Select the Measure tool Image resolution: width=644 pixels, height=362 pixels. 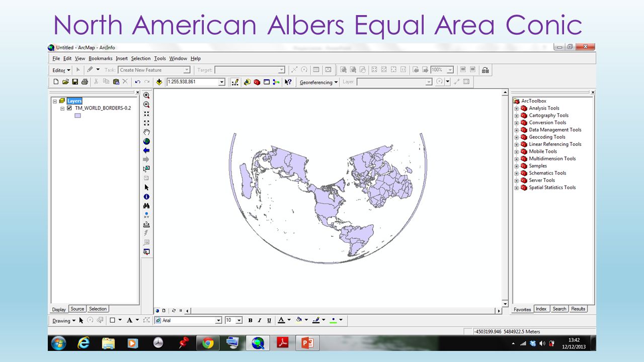[146, 224]
